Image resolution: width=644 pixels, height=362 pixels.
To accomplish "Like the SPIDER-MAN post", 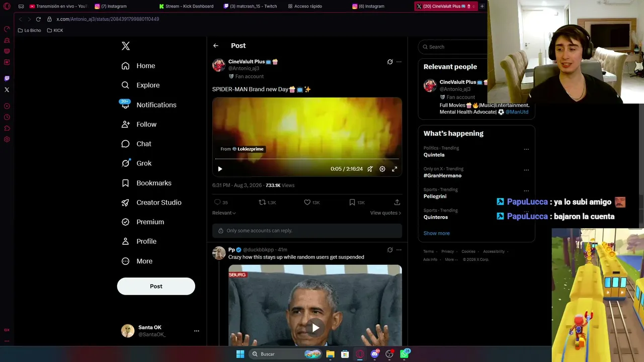I will [307, 202].
